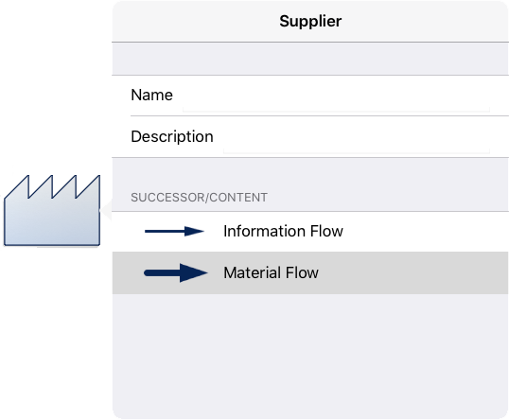Image resolution: width=509 pixels, height=420 pixels.
Task: Click the Description label
Action: tap(172, 136)
